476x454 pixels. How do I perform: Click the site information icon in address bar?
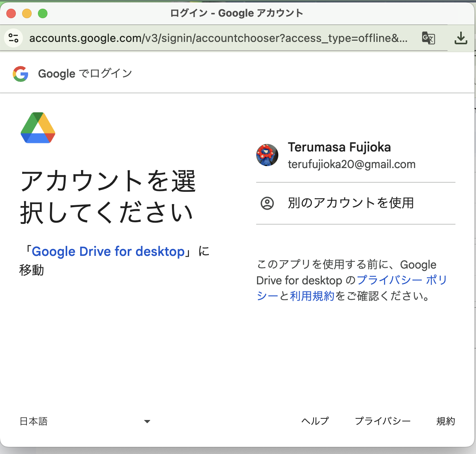coord(13,38)
